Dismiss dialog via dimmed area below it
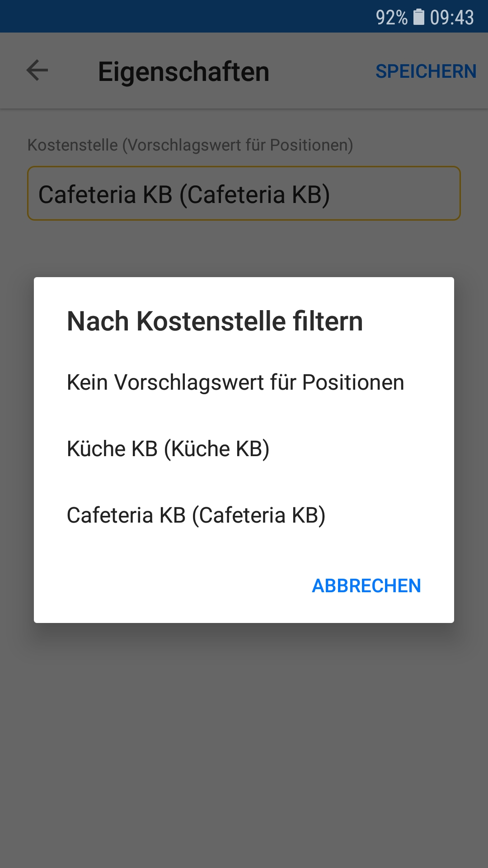The image size is (488, 868). pyautogui.click(x=244, y=746)
